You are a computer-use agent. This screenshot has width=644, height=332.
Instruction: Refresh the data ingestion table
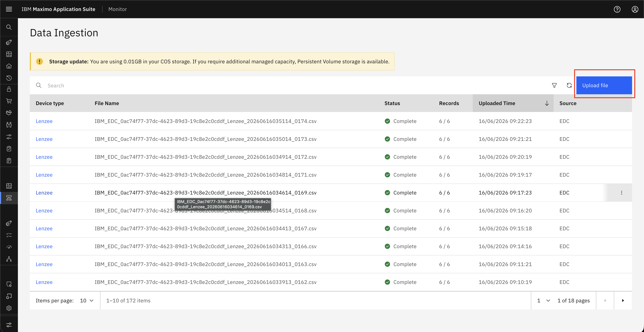click(569, 86)
